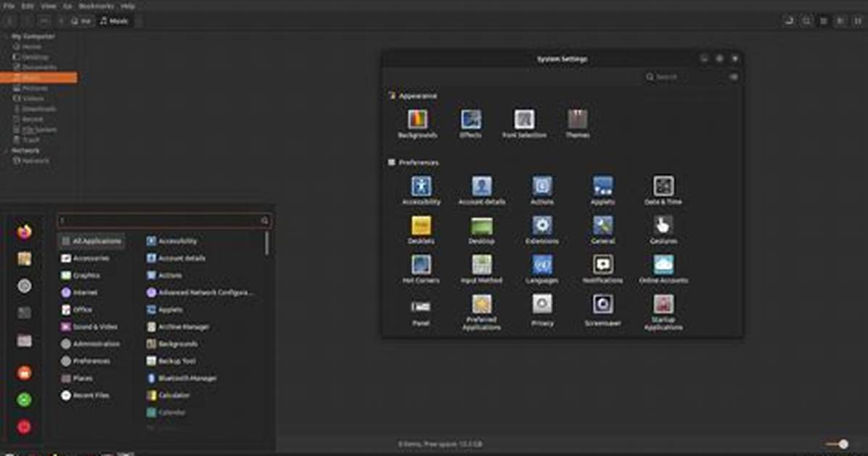Click the application menu search field

click(x=164, y=221)
